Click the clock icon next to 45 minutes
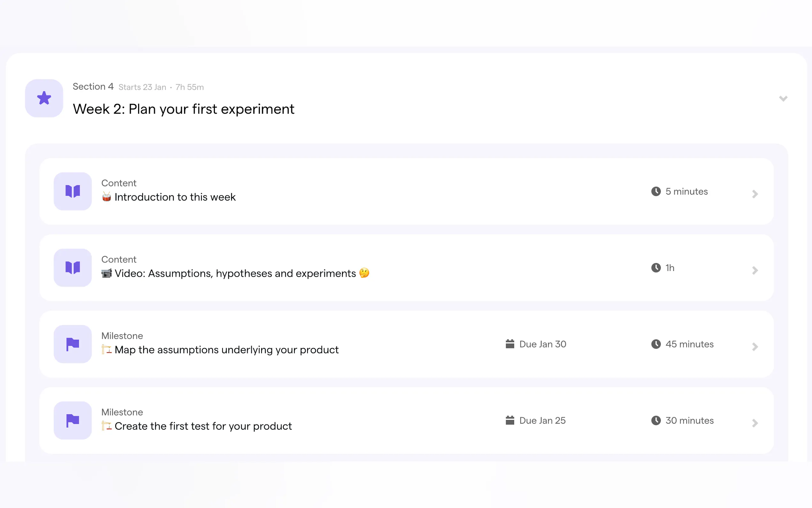The height and width of the screenshot is (508, 812). (x=656, y=344)
